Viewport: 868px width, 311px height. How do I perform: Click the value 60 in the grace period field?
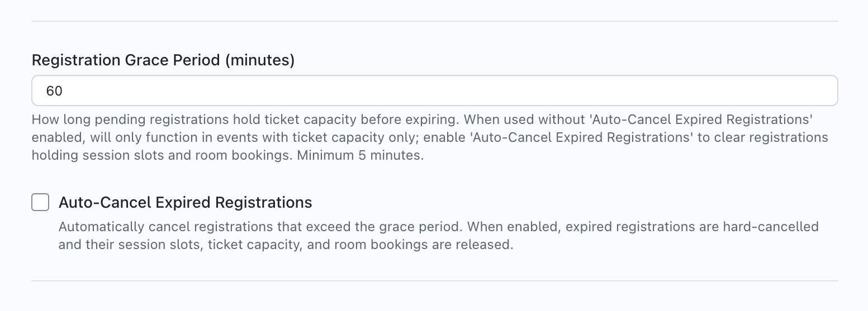[x=54, y=91]
